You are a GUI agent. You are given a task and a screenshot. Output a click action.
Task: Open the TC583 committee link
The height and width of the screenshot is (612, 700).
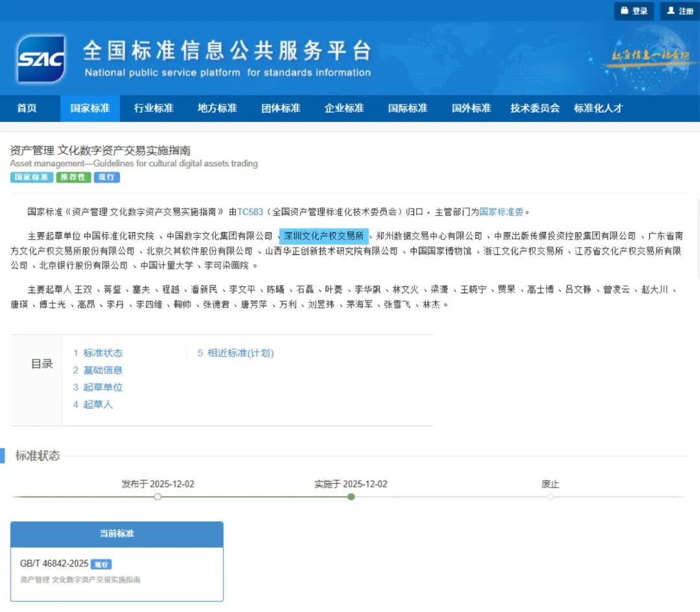[x=250, y=212]
